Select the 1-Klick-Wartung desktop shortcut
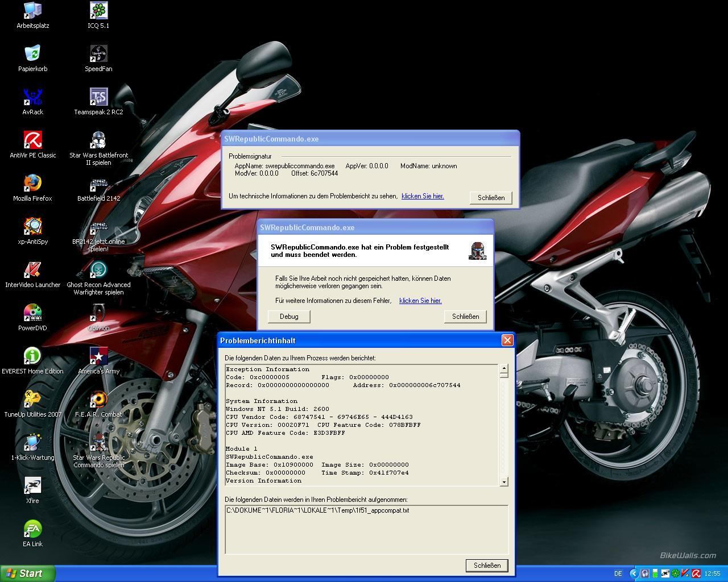The image size is (728, 582). click(x=33, y=447)
